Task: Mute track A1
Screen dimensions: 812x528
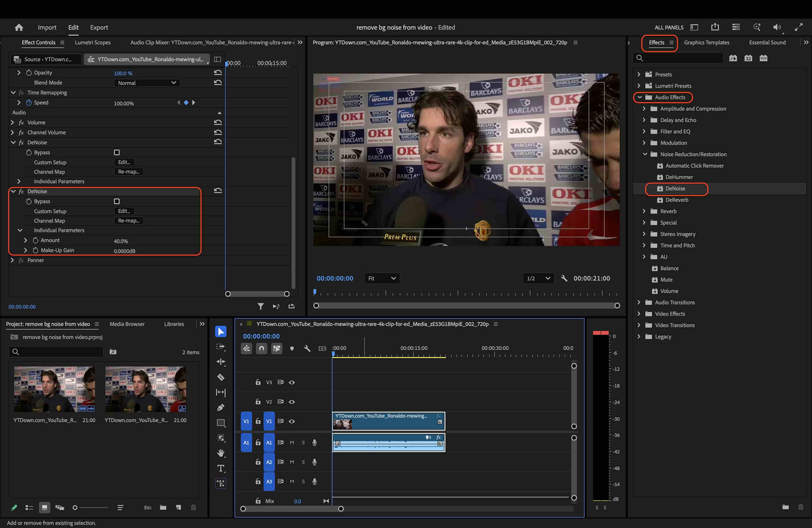Action: click(x=292, y=442)
